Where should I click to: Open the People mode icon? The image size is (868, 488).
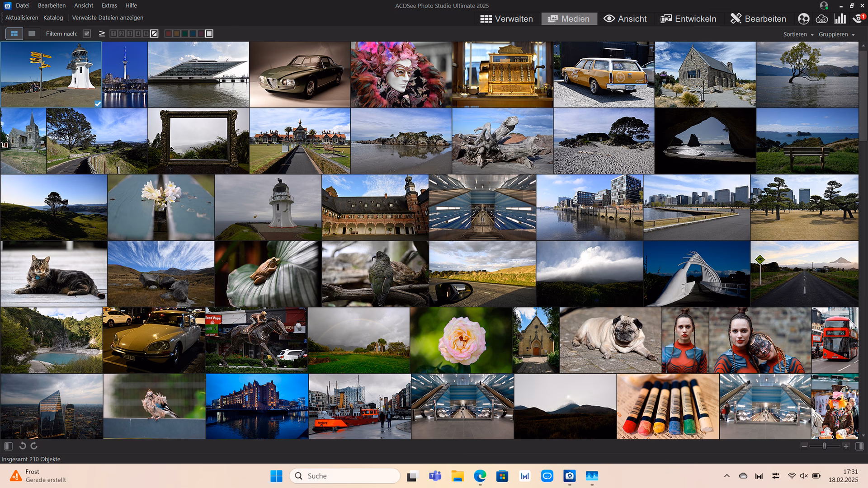pos(803,19)
